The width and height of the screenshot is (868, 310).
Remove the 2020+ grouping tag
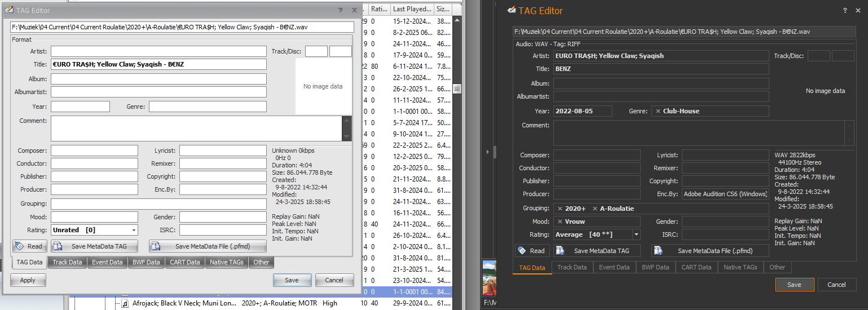pyautogui.click(x=560, y=209)
